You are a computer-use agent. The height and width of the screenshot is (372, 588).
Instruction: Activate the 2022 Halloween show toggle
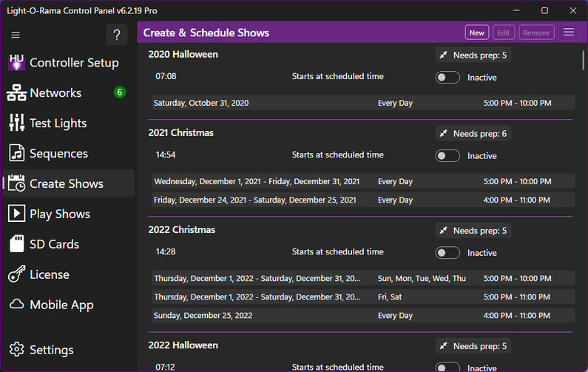click(447, 367)
